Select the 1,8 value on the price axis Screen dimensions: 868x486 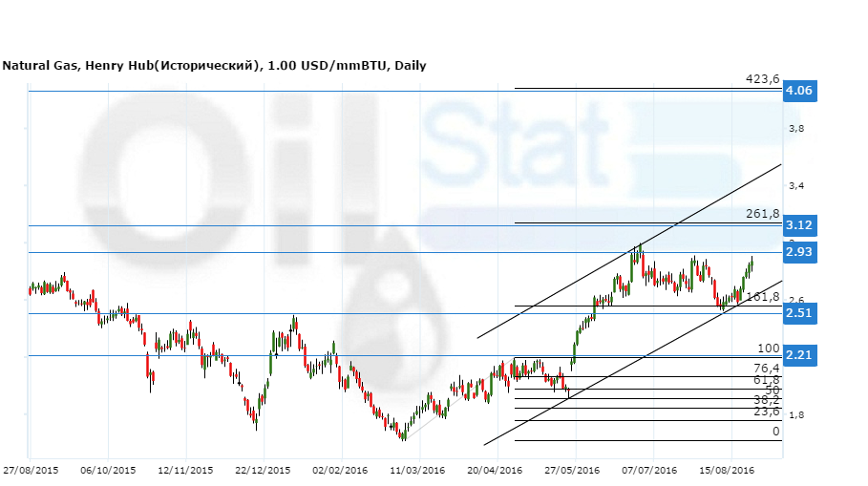pyautogui.click(x=795, y=415)
